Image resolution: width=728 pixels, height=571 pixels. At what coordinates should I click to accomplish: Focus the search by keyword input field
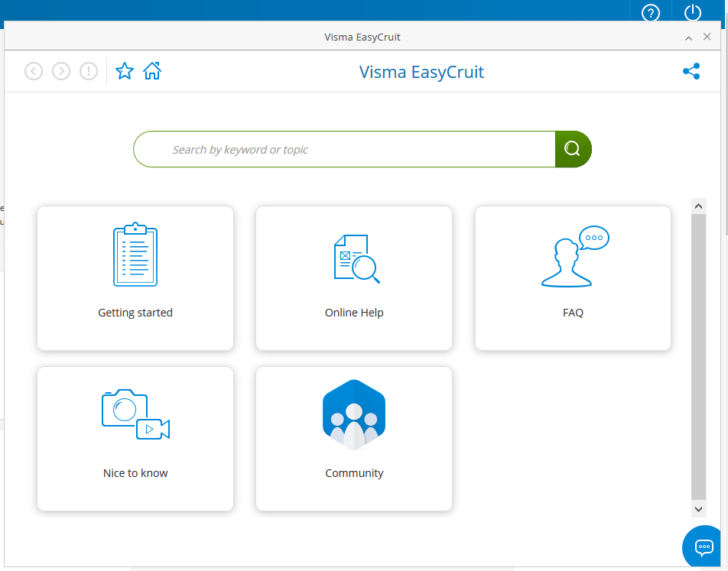click(x=344, y=149)
